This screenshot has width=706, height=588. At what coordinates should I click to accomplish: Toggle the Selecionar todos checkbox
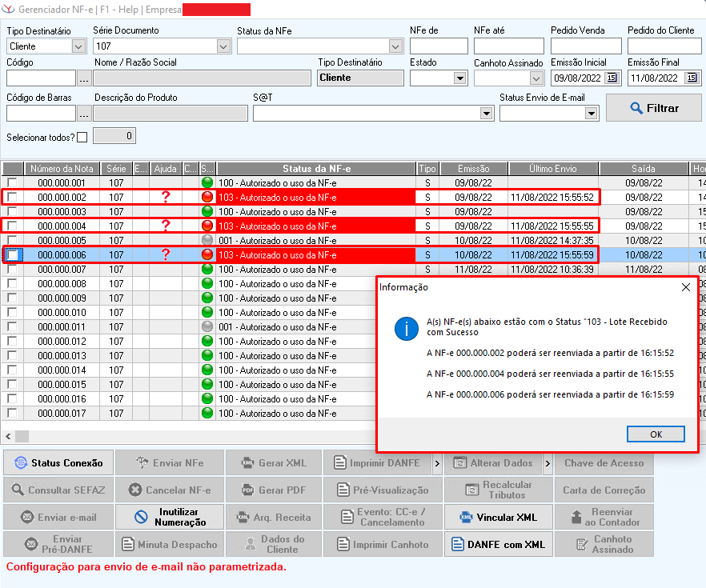pyautogui.click(x=82, y=137)
